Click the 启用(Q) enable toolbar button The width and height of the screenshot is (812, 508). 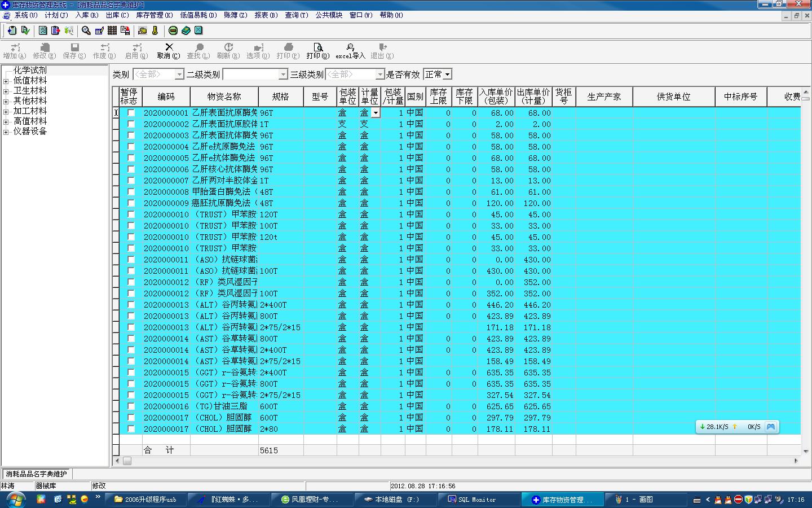click(x=136, y=51)
